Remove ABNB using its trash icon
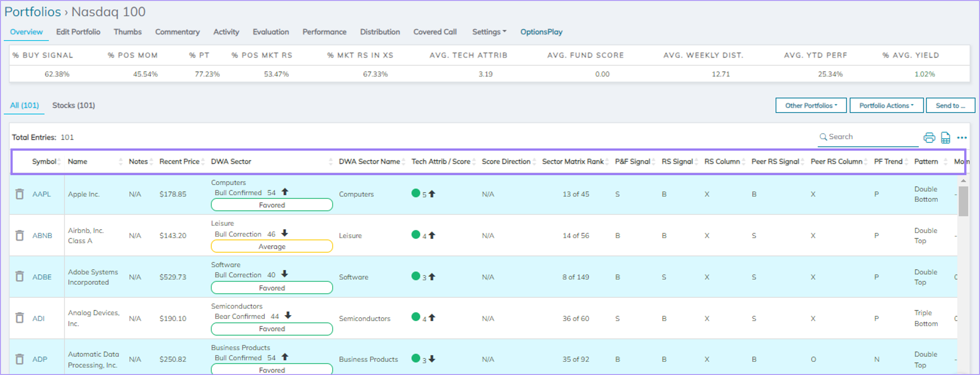This screenshot has height=375, width=980. pyautogui.click(x=19, y=236)
